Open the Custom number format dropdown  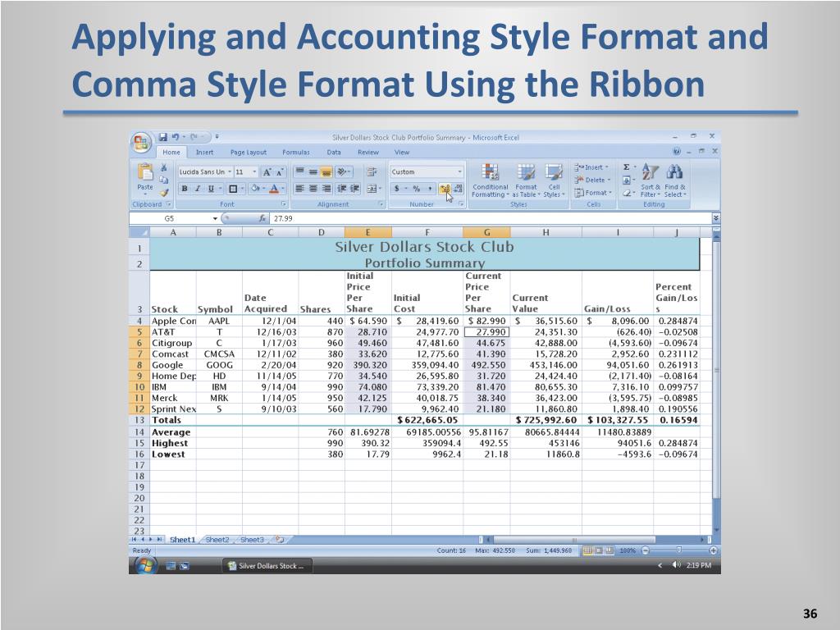click(x=459, y=172)
